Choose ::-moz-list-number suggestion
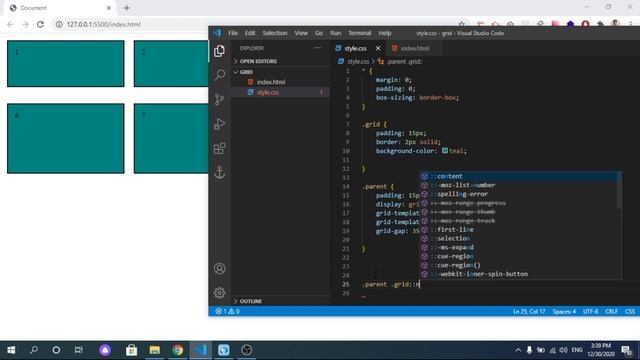 (518, 185)
